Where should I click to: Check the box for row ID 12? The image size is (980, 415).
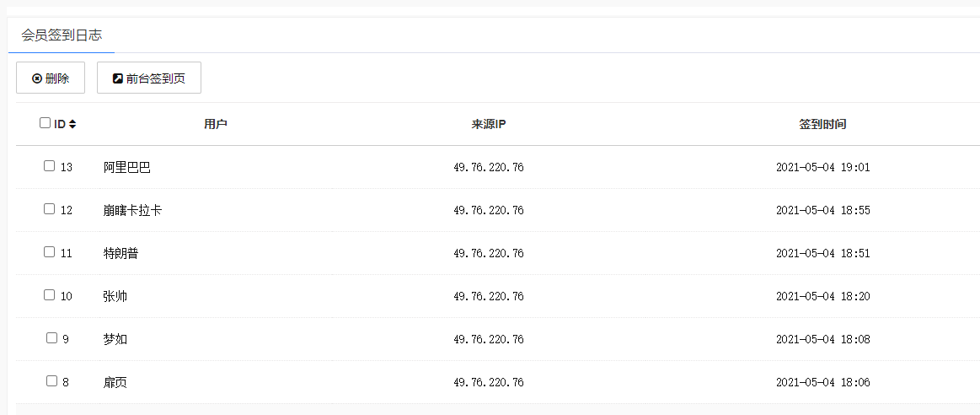[x=49, y=209]
